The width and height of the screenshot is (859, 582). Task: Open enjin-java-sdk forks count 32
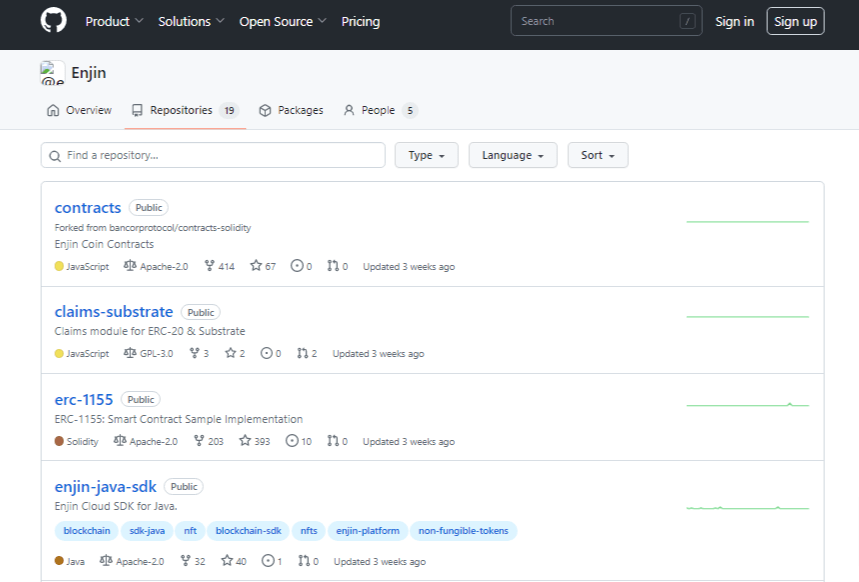pyautogui.click(x=193, y=561)
